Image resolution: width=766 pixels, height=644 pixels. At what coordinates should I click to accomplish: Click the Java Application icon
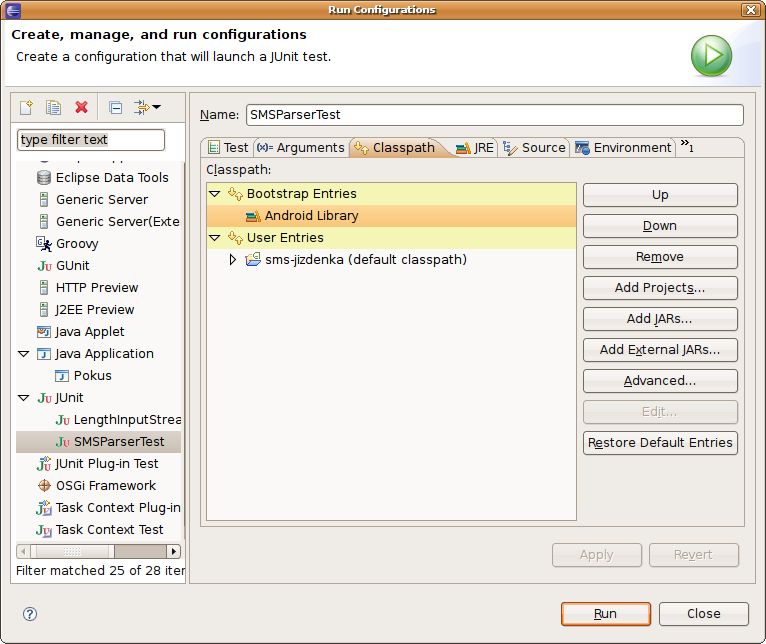44,354
